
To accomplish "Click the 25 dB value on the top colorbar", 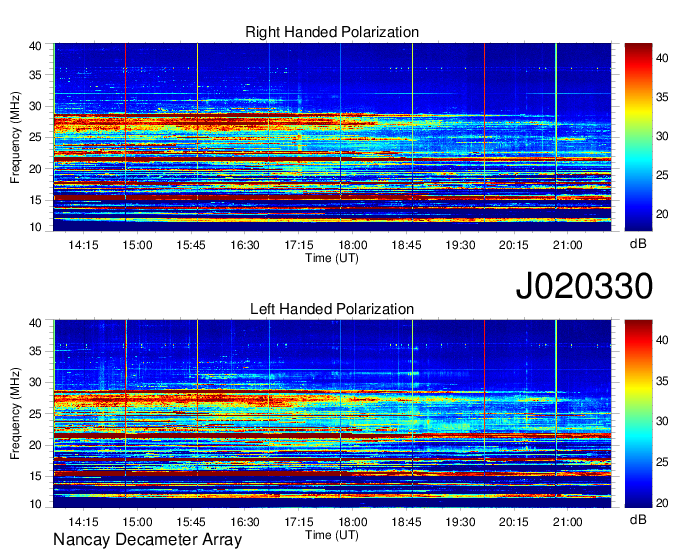I will tap(662, 175).
